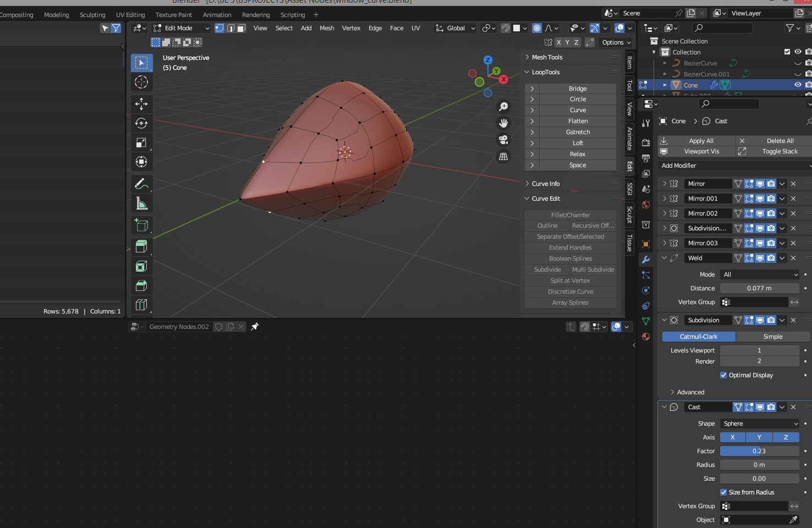Viewport: 812px width, 528px height.
Task: Open the Weld Mode dropdown
Action: [x=760, y=274]
